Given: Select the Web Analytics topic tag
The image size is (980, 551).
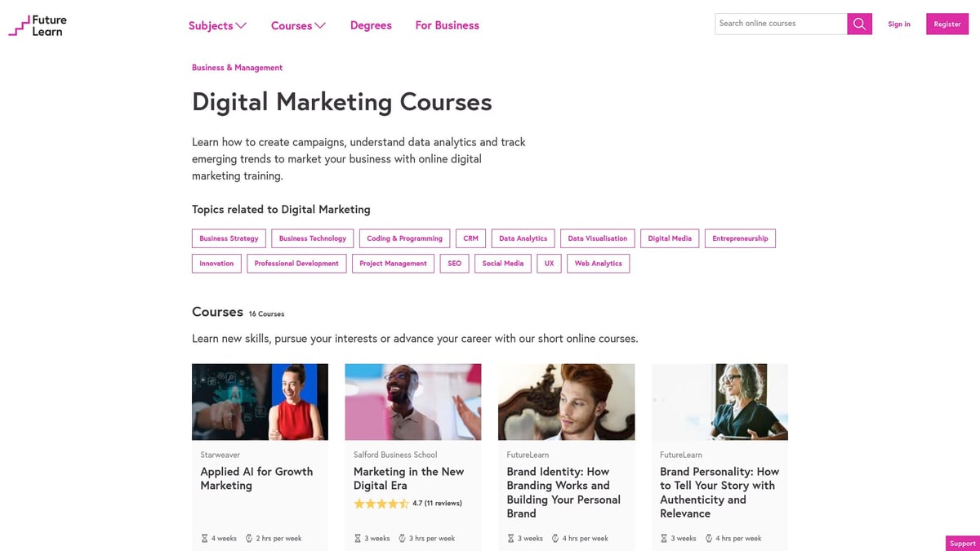Looking at the screenshot, I should (598, 264).
